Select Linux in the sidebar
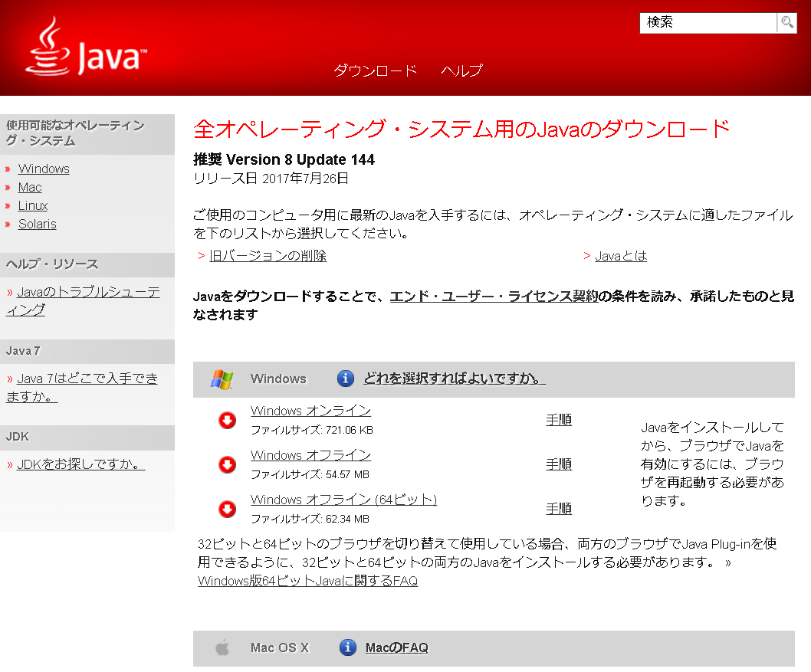 click(33, 205)
